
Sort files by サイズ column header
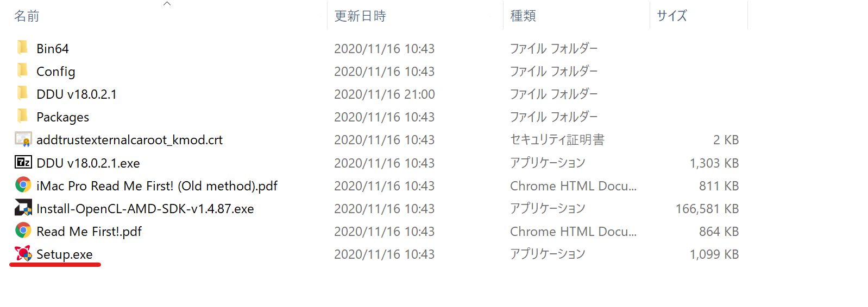pos(672,16)
